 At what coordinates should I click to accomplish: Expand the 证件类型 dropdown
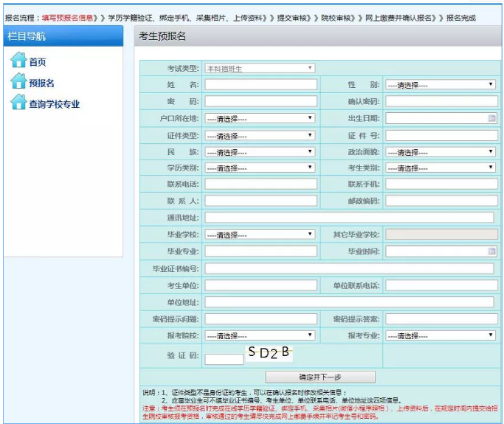[x=260, y=136]
